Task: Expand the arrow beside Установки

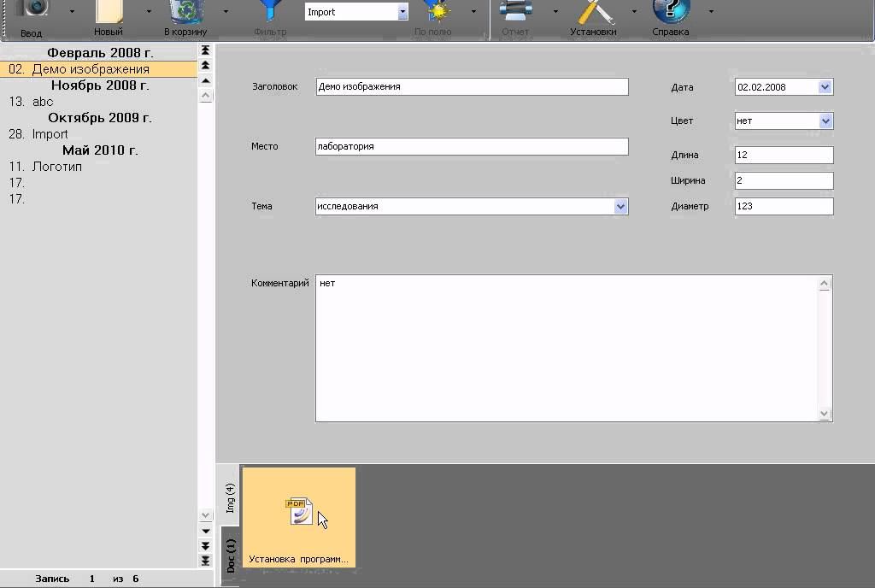Action: tap(634, 11)
